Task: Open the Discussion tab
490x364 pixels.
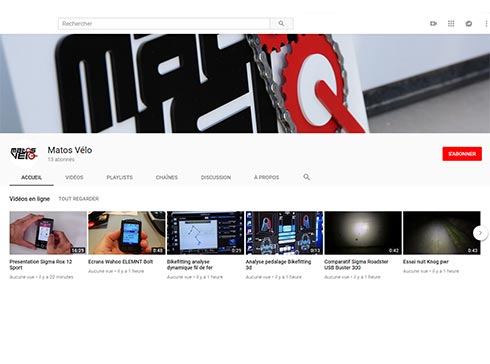Action: click(x=216, y=177)
